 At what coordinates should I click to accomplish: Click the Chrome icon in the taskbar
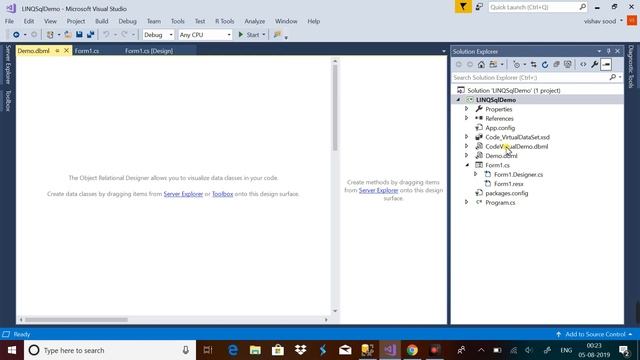pos(412,350)
